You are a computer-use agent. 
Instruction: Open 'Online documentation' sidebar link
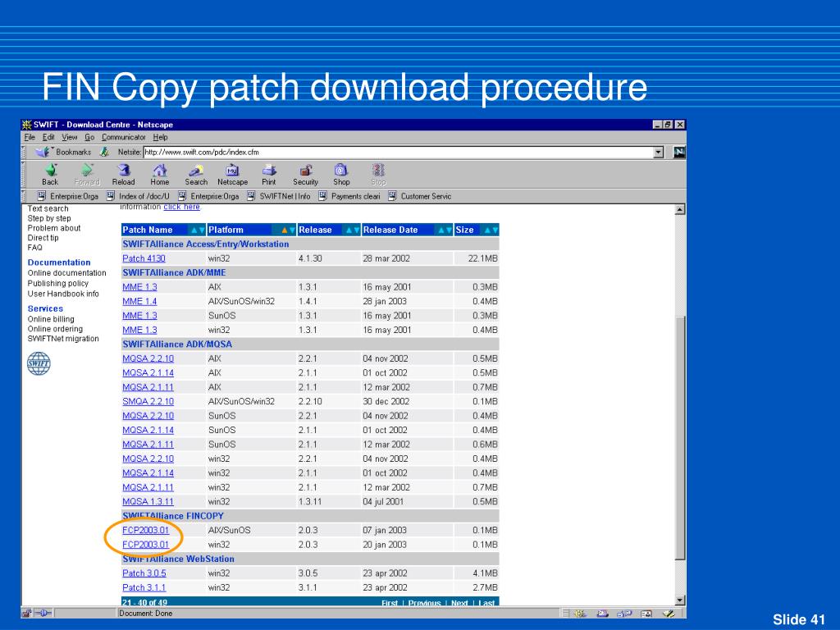[67, 272]
